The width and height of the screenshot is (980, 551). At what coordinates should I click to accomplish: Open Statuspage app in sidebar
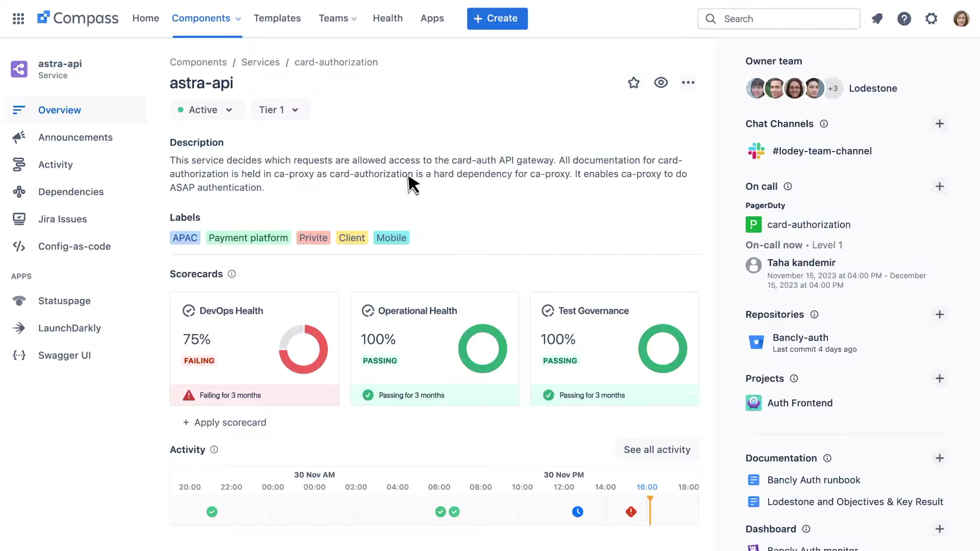tap(76, 301)
